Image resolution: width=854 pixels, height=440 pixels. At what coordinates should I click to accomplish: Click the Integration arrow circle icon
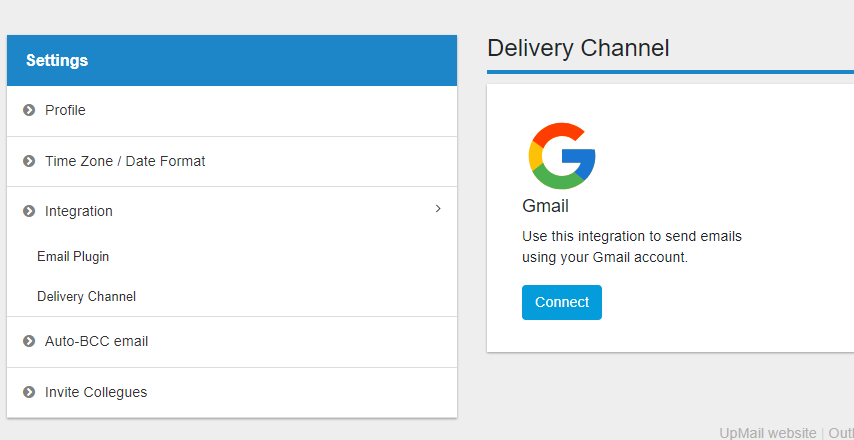pyautogui.click(x=29, y=211)
